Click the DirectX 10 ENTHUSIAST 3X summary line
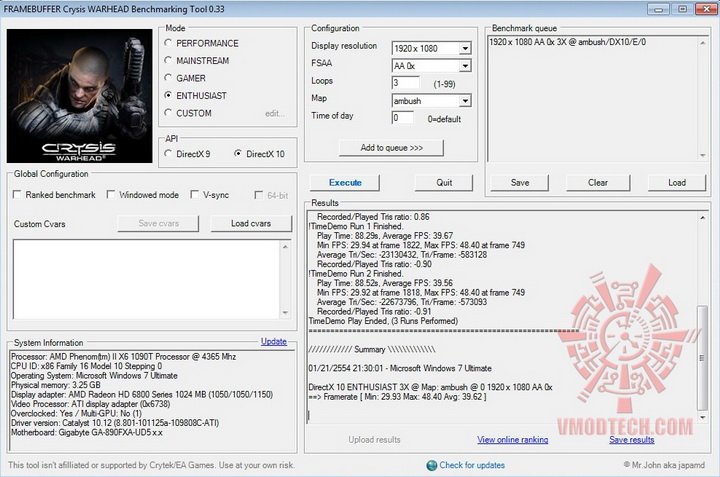Screen dimensions: 720x477 430,387
